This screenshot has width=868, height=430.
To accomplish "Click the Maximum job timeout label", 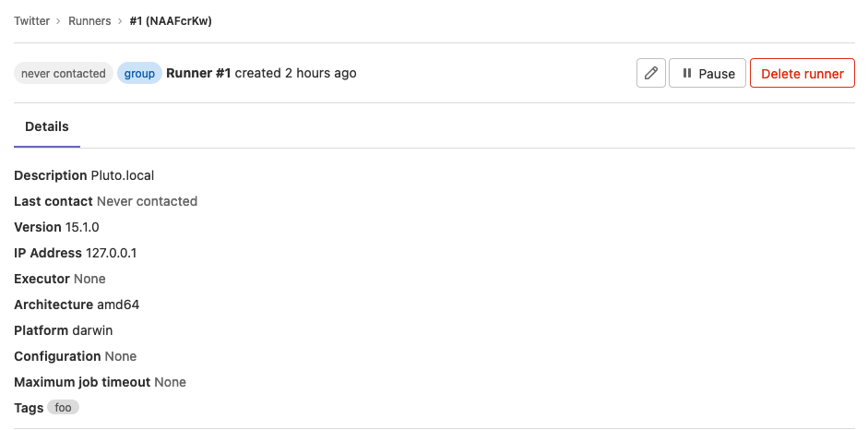I will pyautogui.click(x=82, y=382).
